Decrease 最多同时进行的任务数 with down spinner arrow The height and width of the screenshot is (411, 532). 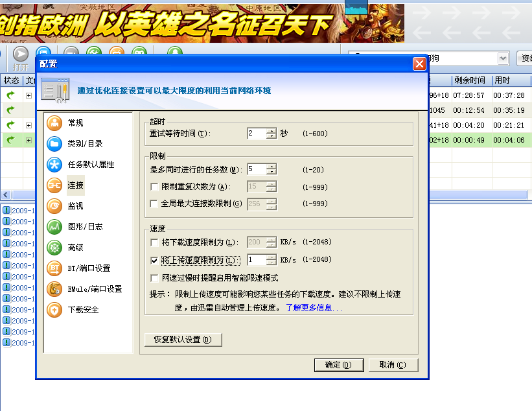(x=272, y=172)
